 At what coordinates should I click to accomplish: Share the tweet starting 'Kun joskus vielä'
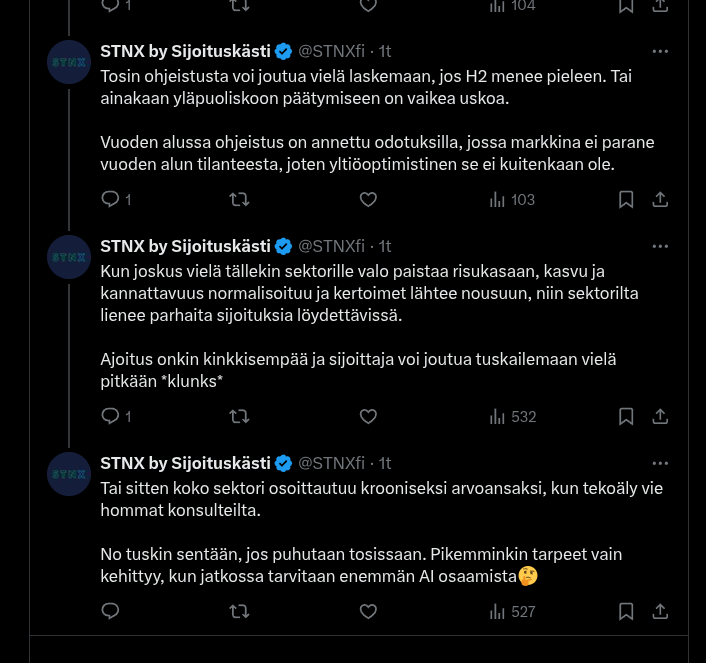pos(660,416)
